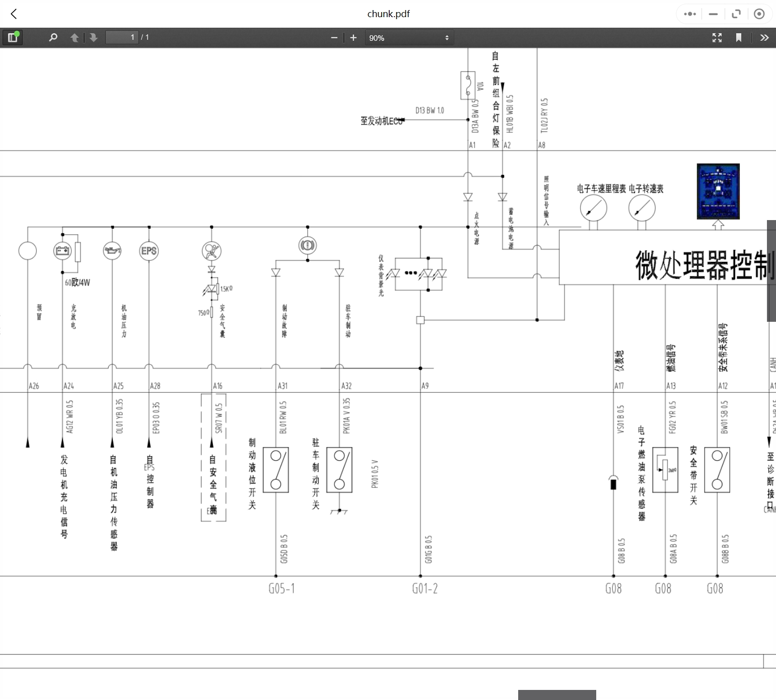This screenshot has width=776, height=700.
Task: Click the back arrow next to chunk.pdf title
Action: point(13,14)
